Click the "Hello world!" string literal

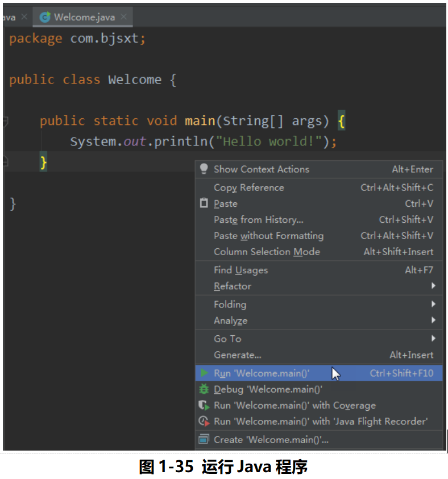point(269,141)
